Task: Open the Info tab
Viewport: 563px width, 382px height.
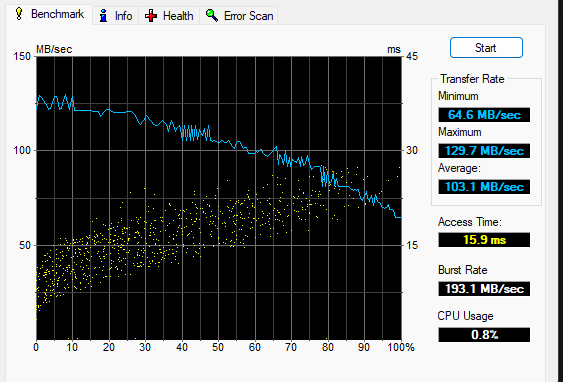Action: click(x=116, y=16)
